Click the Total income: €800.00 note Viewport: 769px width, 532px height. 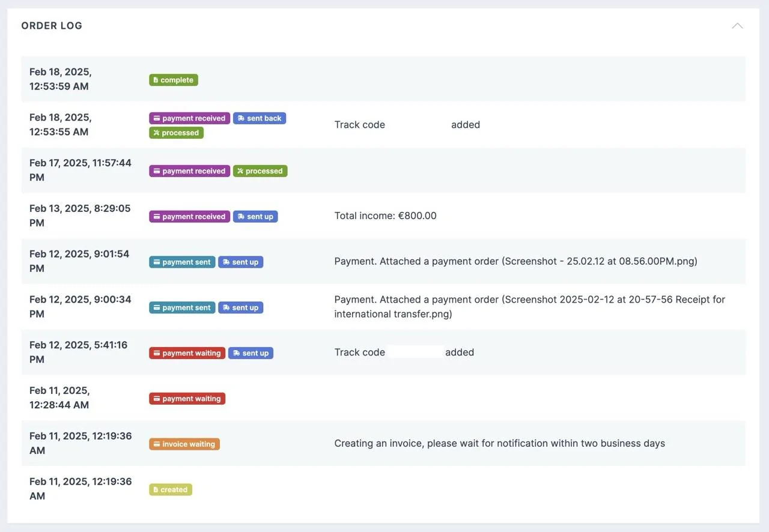[386, 216]
